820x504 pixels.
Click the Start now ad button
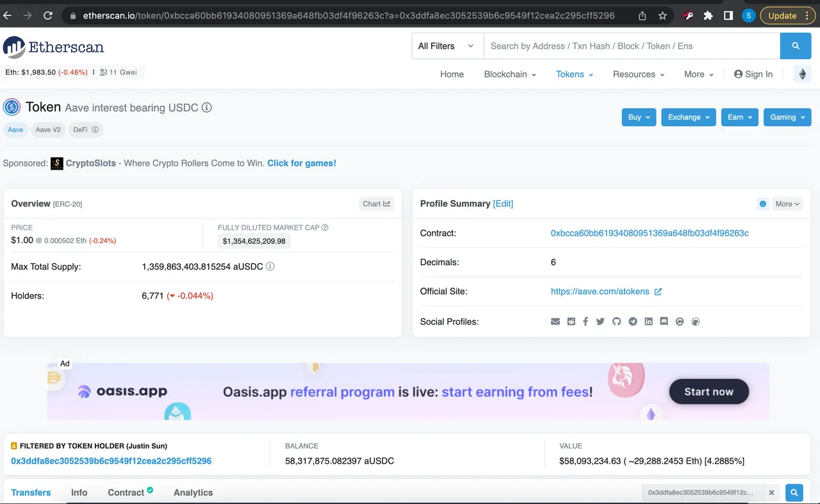coord(709,392)
